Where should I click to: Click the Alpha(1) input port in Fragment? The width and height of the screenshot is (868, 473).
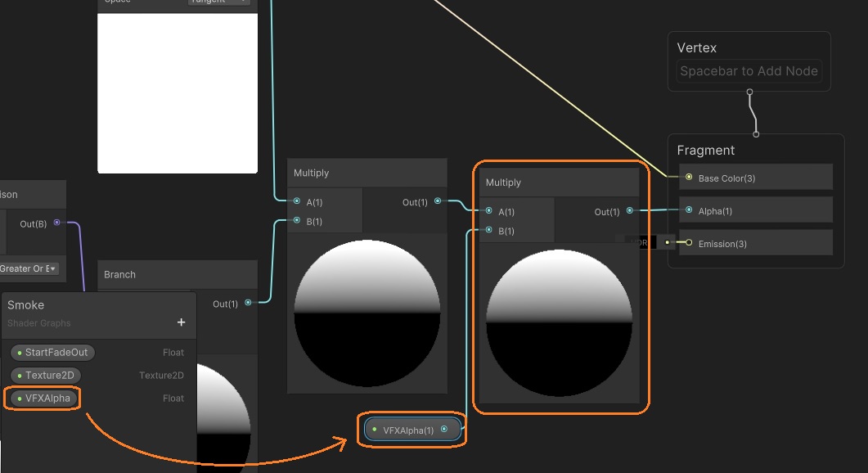(689, 210)
